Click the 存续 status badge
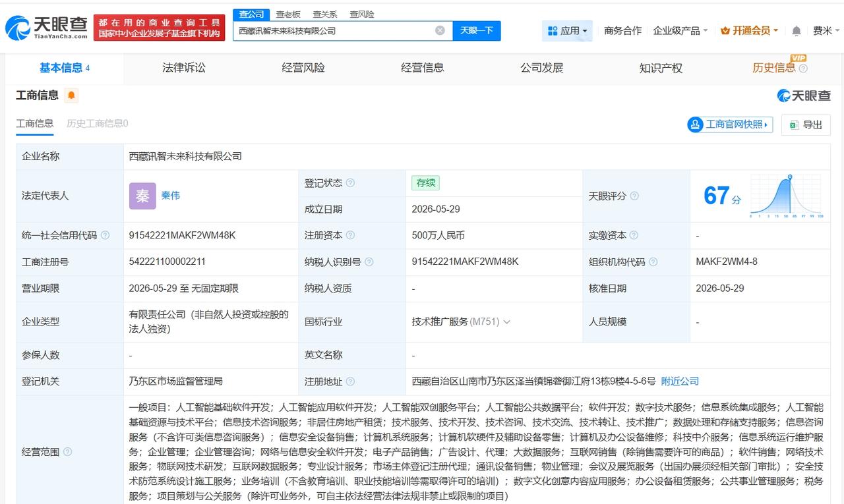 [x=425, y=183]
